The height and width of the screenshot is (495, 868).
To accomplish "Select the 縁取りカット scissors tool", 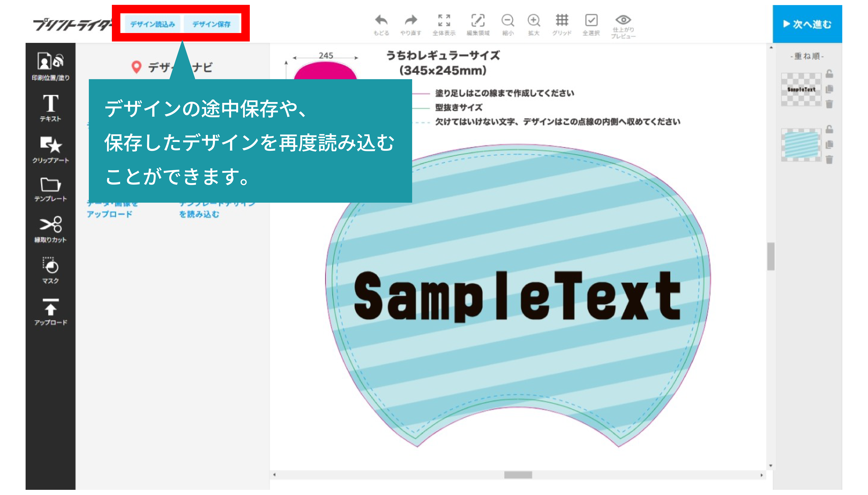I will pos(50,230).
